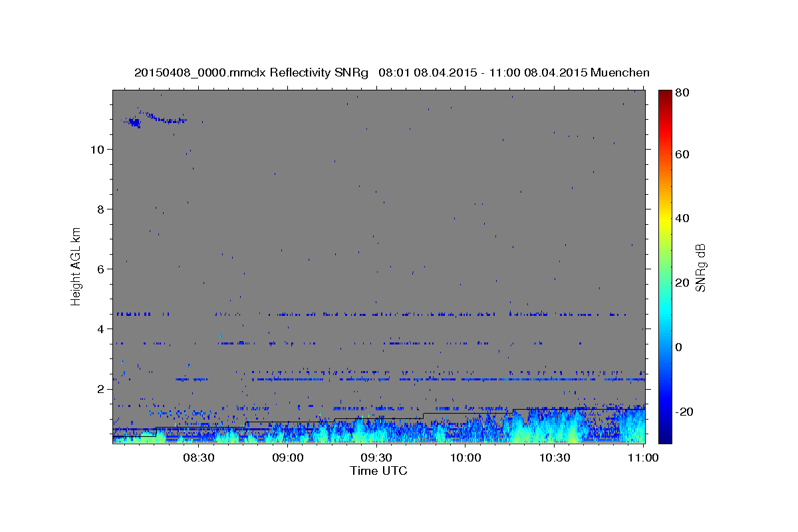The height and width of the screenshot is (532, 798).
Task: Click the horizontal echo band at 4.5 km
Action: click(372, 314)
